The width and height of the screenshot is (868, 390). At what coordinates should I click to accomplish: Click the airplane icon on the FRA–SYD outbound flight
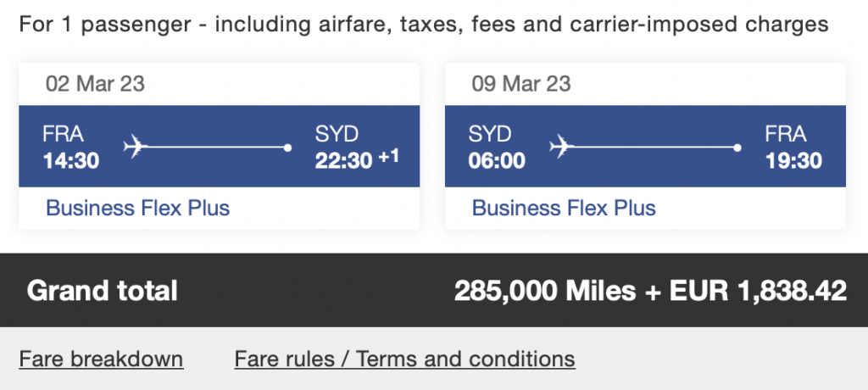[136, 147]
